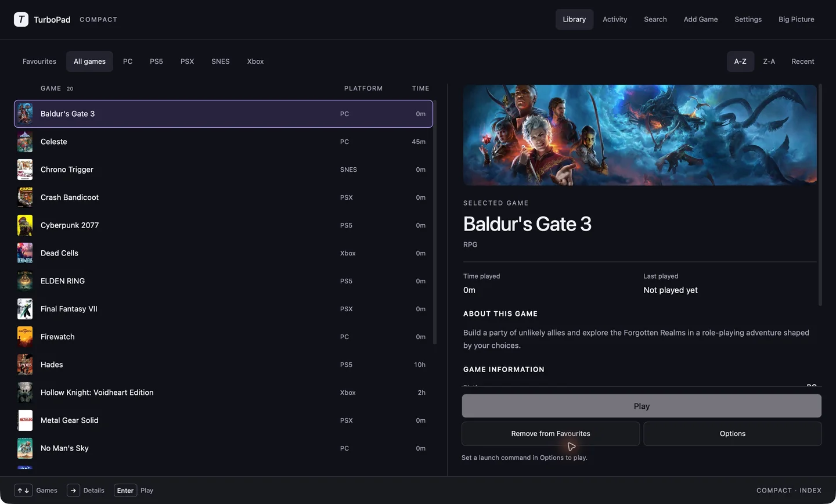Select the Hades row
Viewport: 836px width, 504px height.
pyautogui.click(x=224, y=365)
